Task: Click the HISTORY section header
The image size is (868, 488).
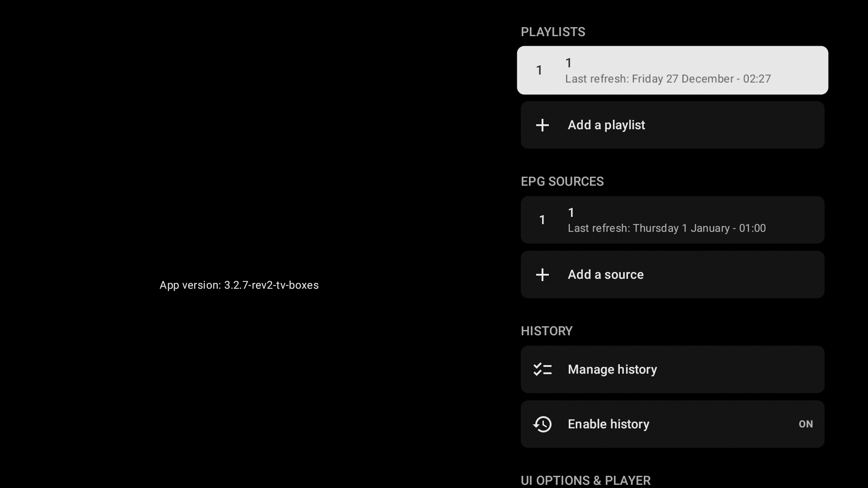Action: [x=547, y=331]
